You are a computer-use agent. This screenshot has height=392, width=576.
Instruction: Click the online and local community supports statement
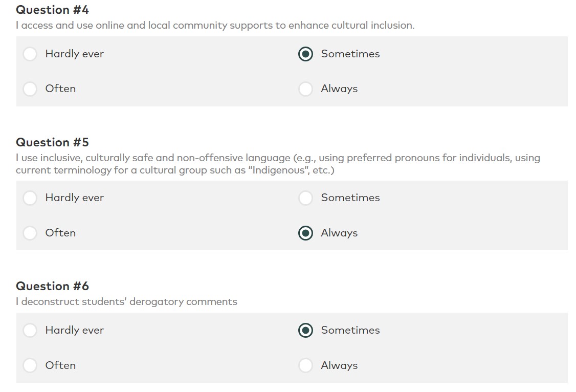(215, 26)
